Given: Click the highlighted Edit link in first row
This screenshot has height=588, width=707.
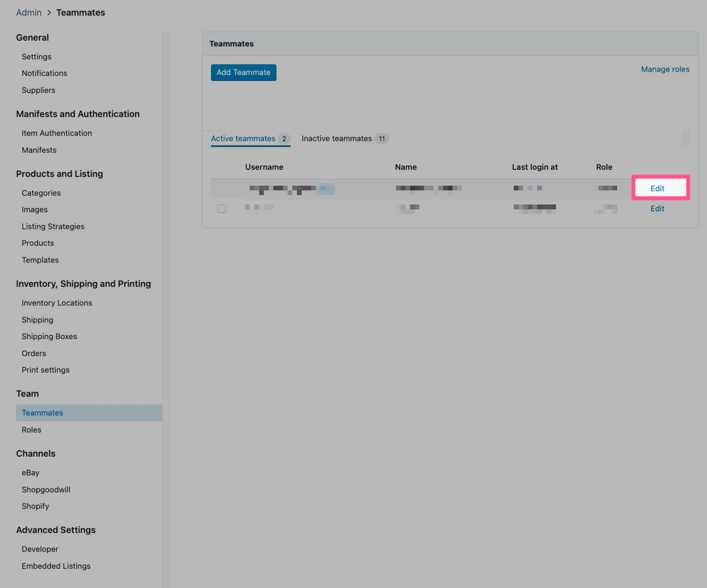Looking at the screenshot, I should (x=657, y=189).
